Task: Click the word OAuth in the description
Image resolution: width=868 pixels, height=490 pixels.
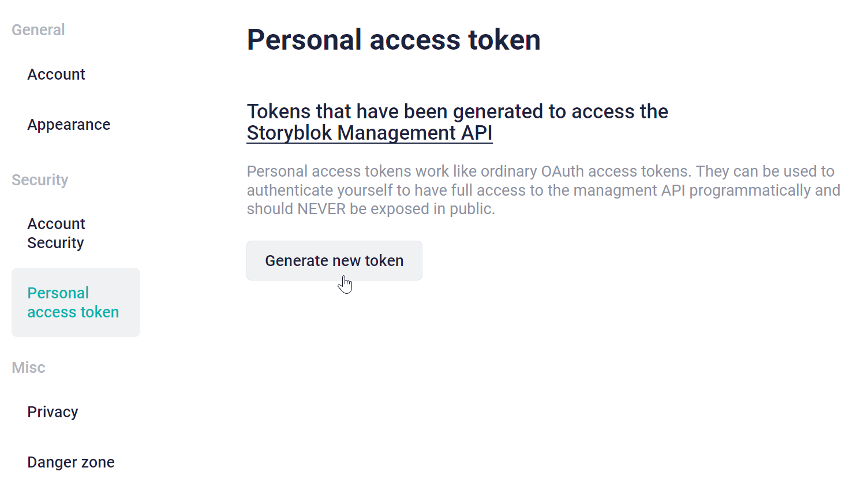Action: click(563, 171)
